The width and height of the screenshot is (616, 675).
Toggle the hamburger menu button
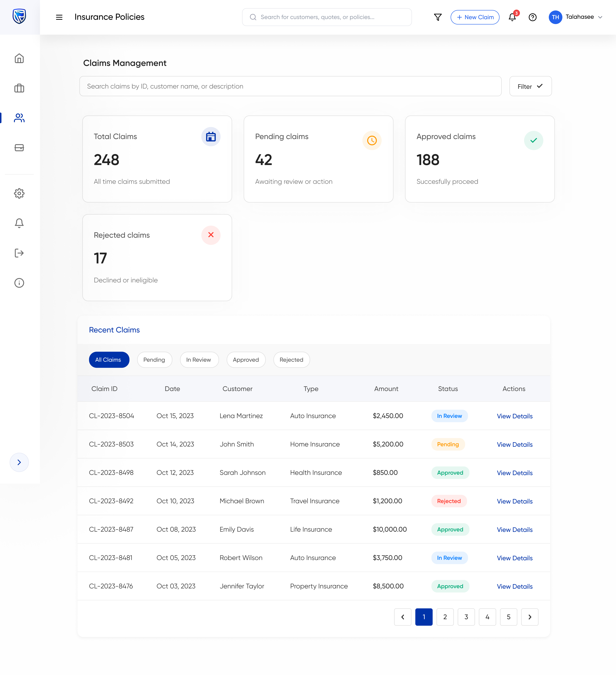click(x=59, y=17)
